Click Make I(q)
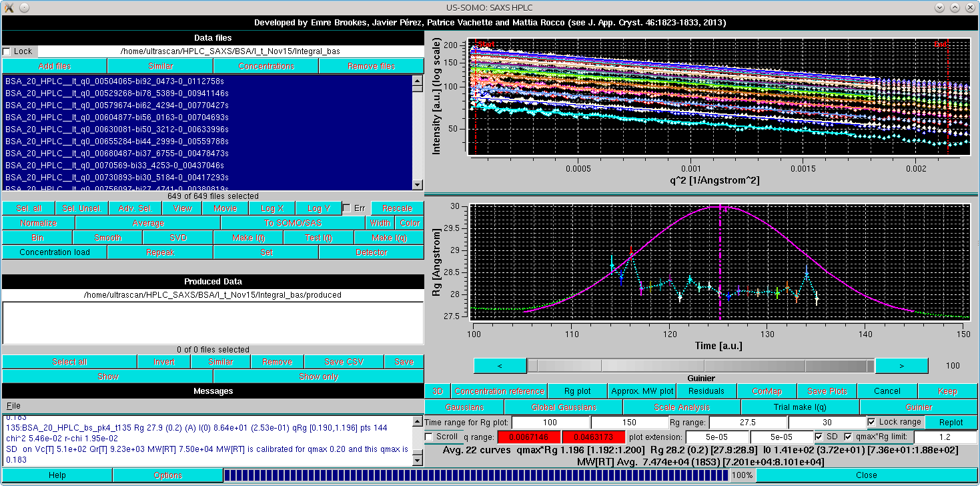 pos(389,238)
